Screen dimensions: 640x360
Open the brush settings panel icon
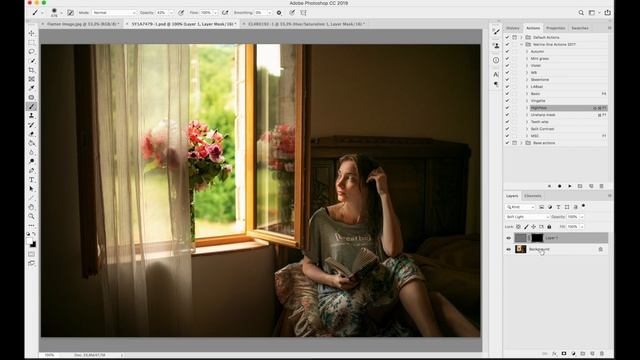tap(71, 13)
